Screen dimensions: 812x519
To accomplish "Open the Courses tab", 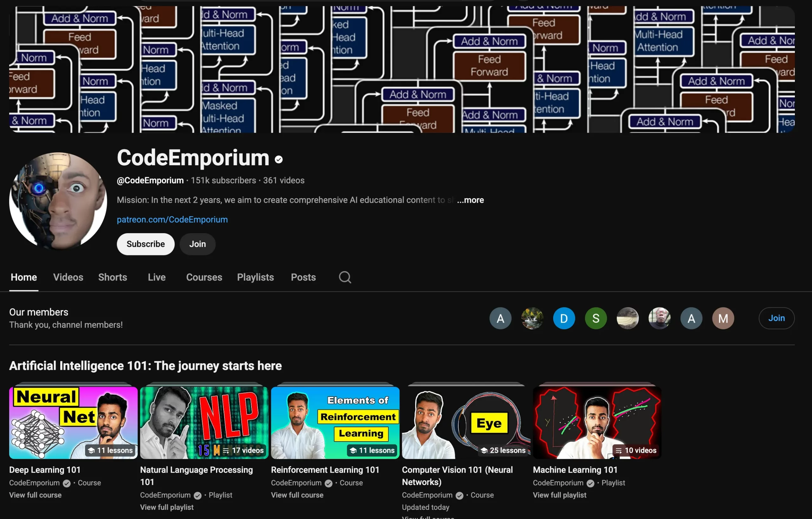I will [x=204, y=277].
